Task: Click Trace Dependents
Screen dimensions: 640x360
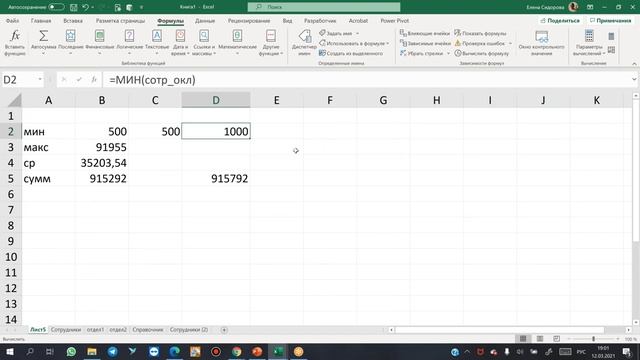Action: [x=425, y=43]
